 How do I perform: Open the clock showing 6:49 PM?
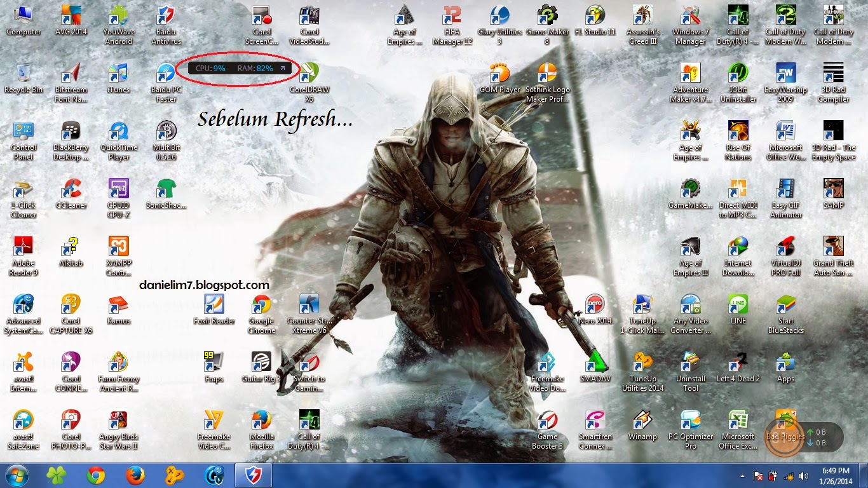[837, 475]
